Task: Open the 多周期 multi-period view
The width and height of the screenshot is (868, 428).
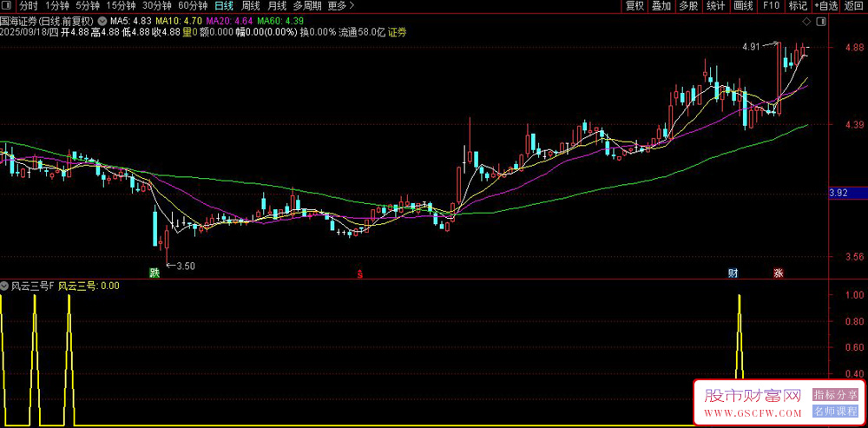Action: 306,6
